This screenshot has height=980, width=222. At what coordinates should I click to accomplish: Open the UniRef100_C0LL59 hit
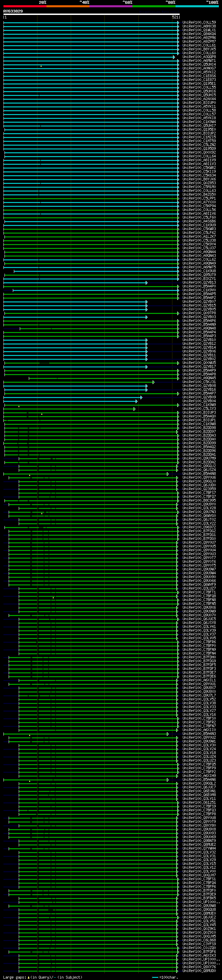pos(199,23)
